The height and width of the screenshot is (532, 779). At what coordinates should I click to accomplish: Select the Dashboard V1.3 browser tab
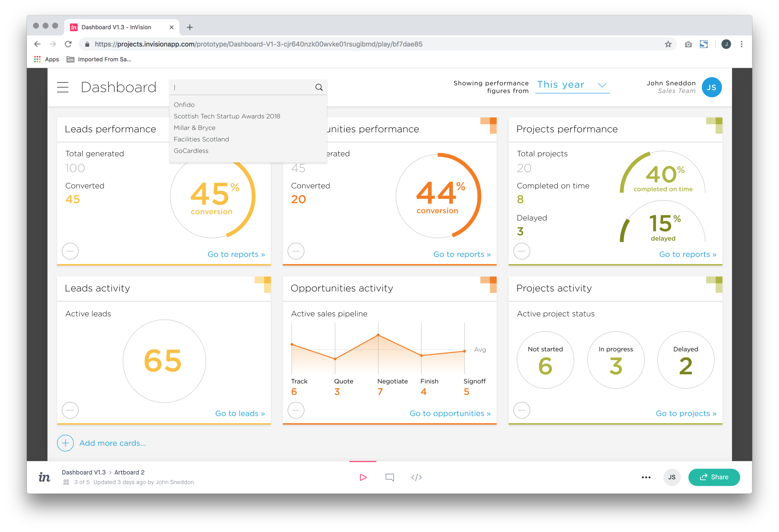click(x=116, y=27)
